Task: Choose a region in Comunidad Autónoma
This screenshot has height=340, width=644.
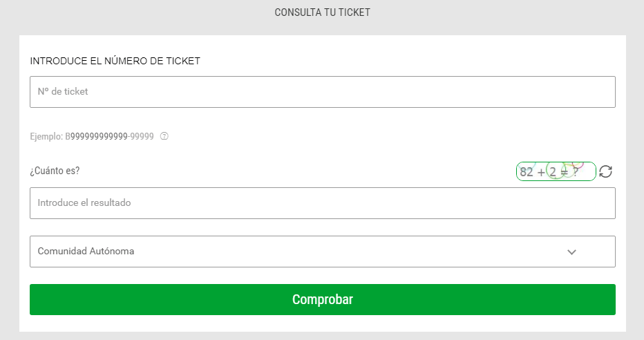Action: point(323,252)
